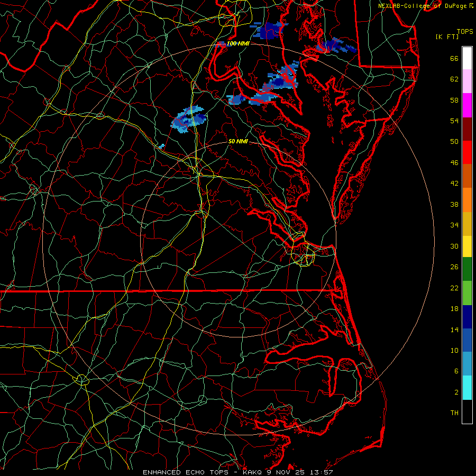
Task: Click the 50 legend value
Action: click(x=454, y=141)
